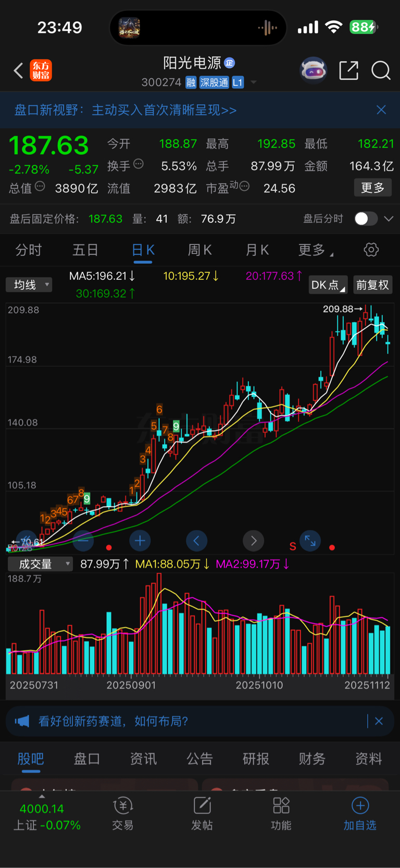Open the AI robot assistant icon
The width and height of the screenshot is (400, 868).
(313, 70)
